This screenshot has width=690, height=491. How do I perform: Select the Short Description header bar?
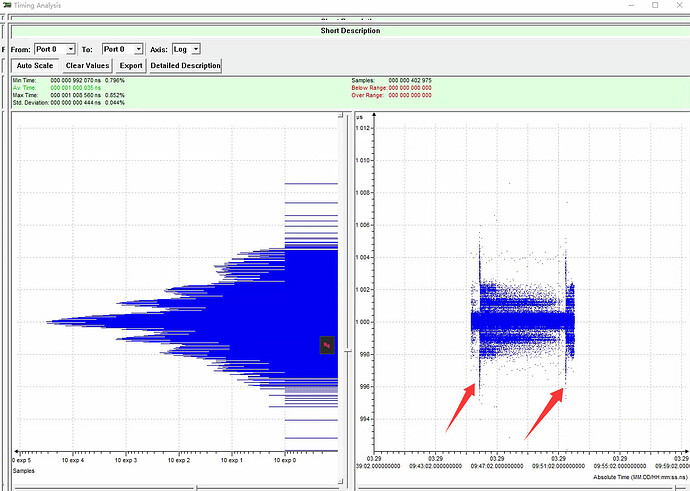[x=349, y=31]
